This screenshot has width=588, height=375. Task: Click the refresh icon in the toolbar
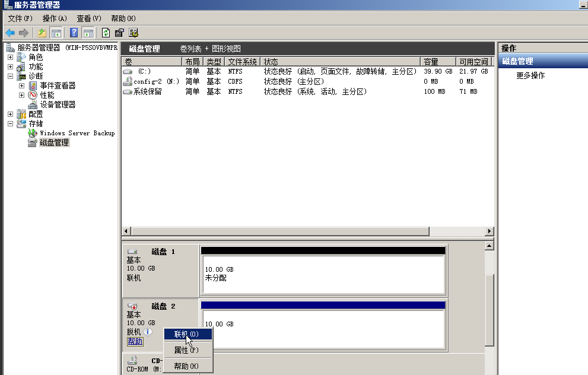[x=106, y=32]
